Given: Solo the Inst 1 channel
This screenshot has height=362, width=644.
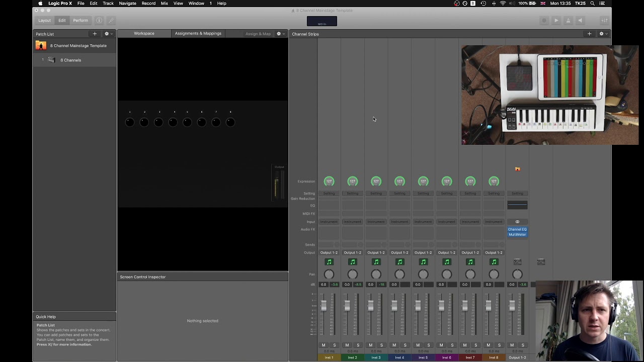Looking at the screenshot, I should pos(335,345).
